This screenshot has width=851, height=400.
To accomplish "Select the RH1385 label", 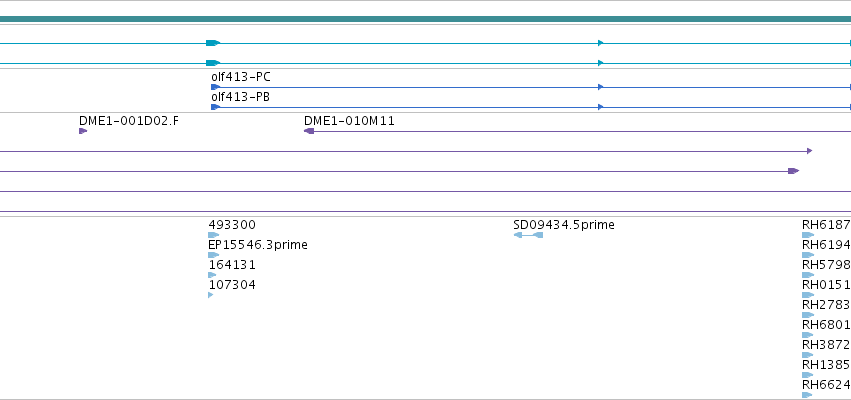I will (826, 365).
